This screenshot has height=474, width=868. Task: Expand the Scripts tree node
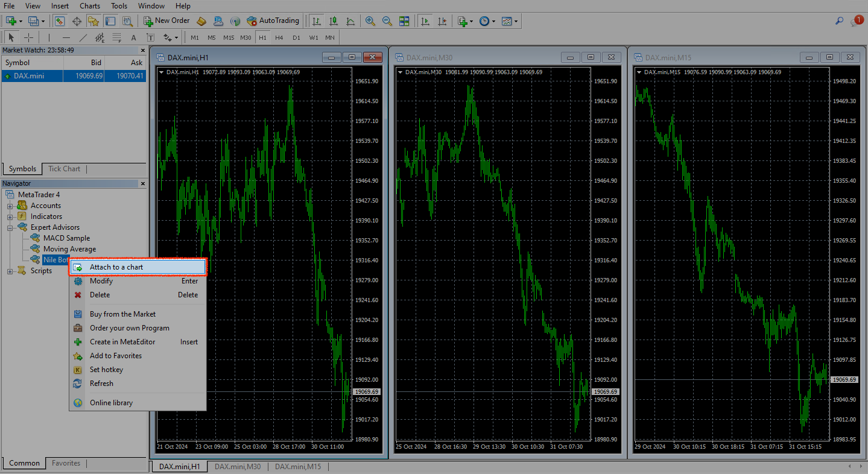coord(10,271)
